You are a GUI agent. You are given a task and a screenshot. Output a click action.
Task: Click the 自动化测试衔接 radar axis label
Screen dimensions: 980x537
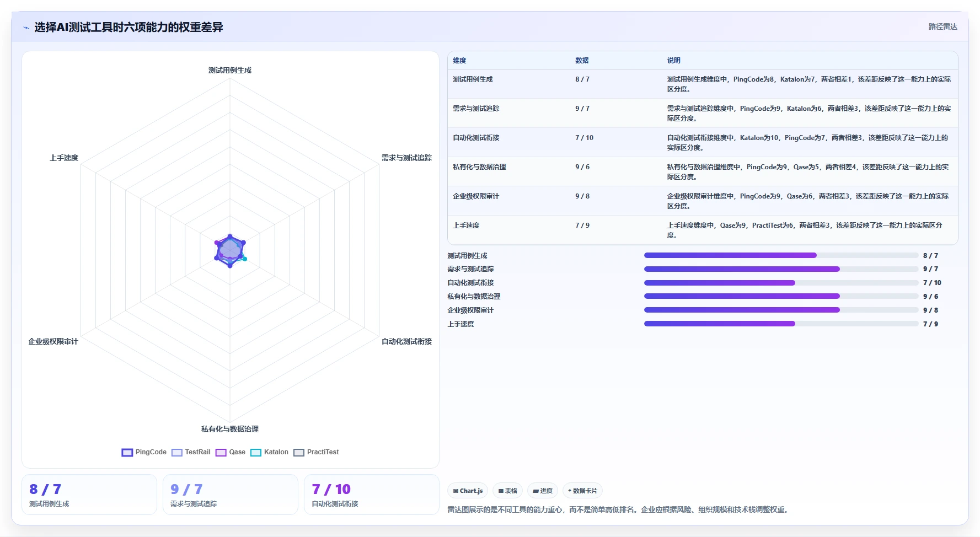click(406, 341)
